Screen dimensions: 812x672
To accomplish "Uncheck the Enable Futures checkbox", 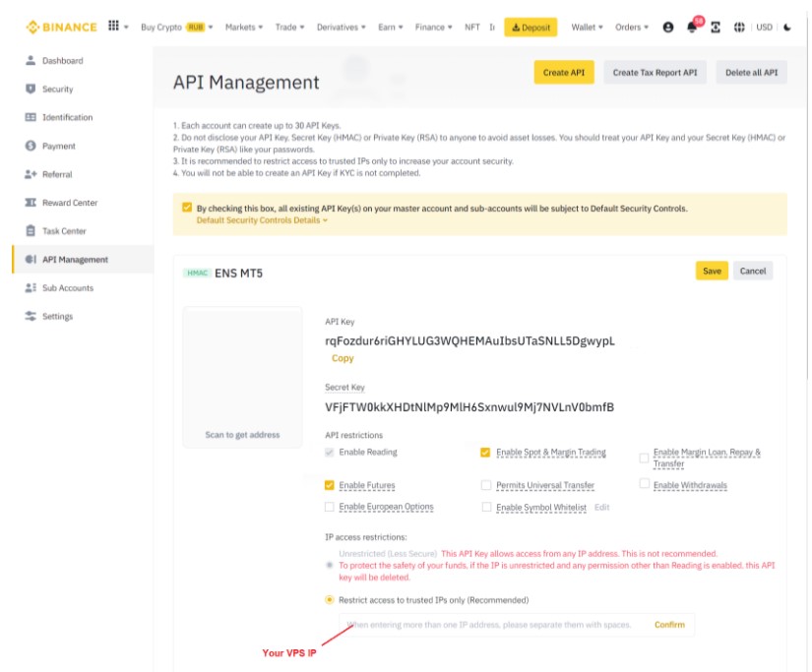I will tap(330, 485).
